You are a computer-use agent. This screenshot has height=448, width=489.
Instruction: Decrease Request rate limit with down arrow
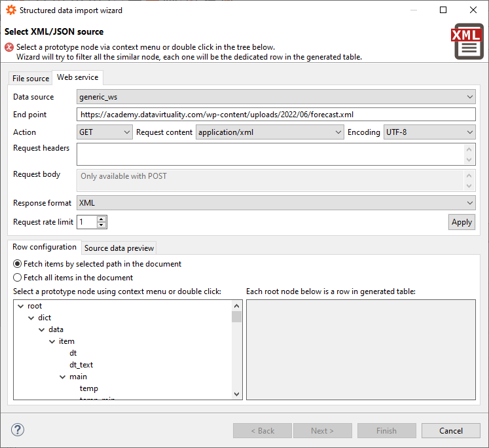point(101,225)
